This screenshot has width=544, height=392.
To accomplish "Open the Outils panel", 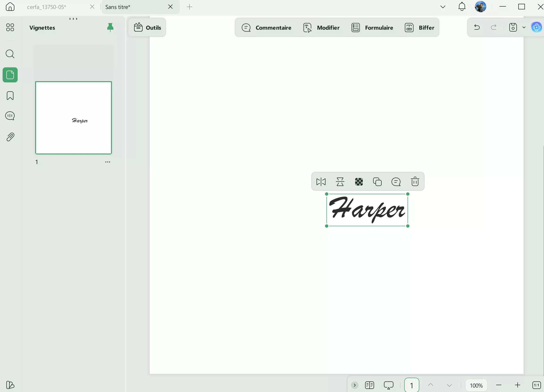I will click(x=147, y=27).
